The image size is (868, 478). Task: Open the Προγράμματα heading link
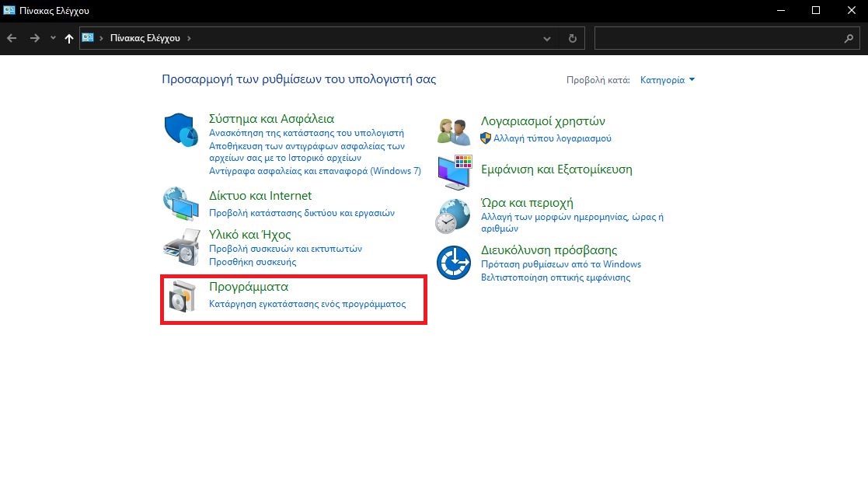pos(249,287)
